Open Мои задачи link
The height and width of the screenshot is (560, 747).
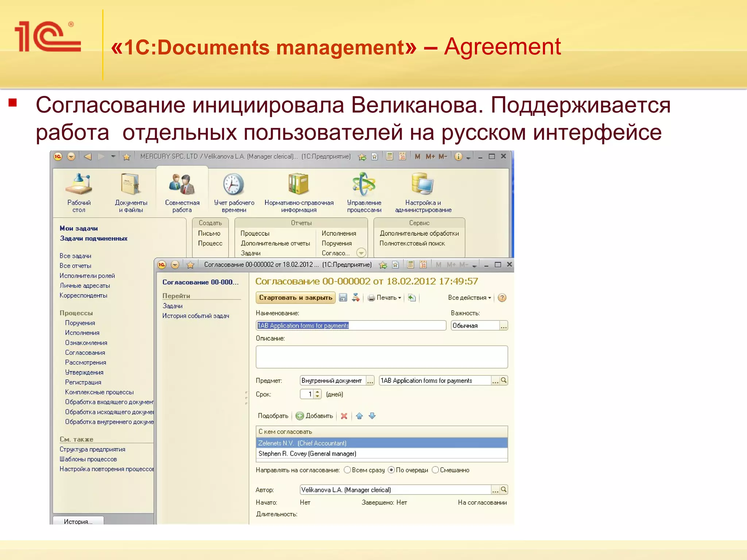point(79,228)
